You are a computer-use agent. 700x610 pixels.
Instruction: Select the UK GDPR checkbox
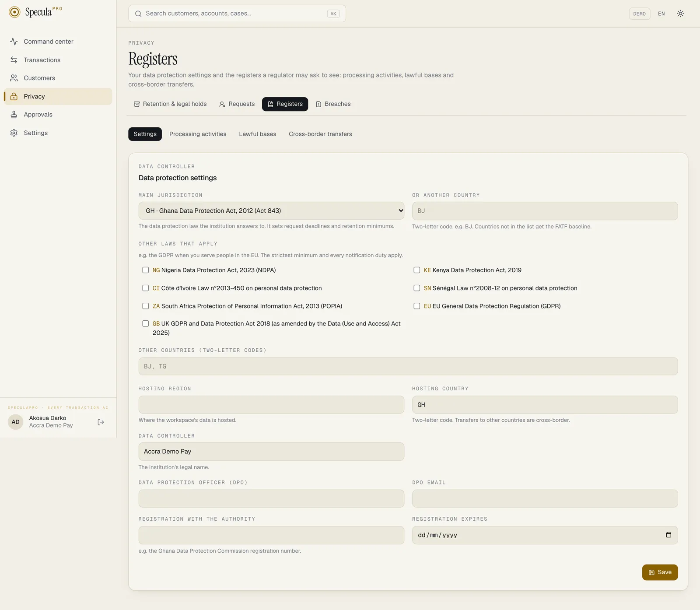[146, 323]
